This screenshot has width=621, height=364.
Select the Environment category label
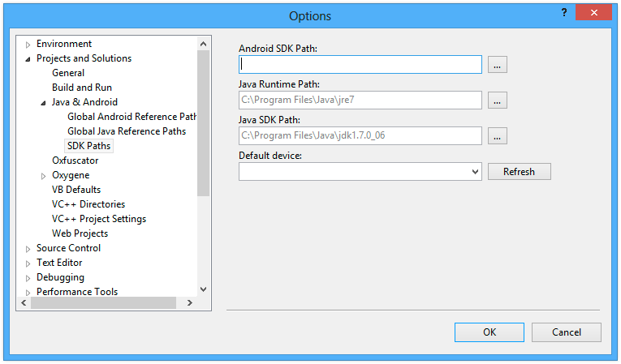64,44
